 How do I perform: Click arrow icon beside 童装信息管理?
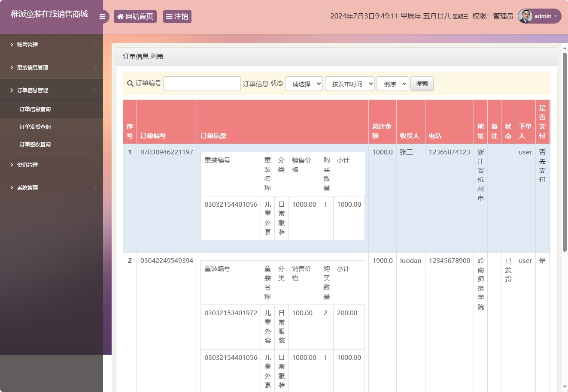[x=95, y=68]
